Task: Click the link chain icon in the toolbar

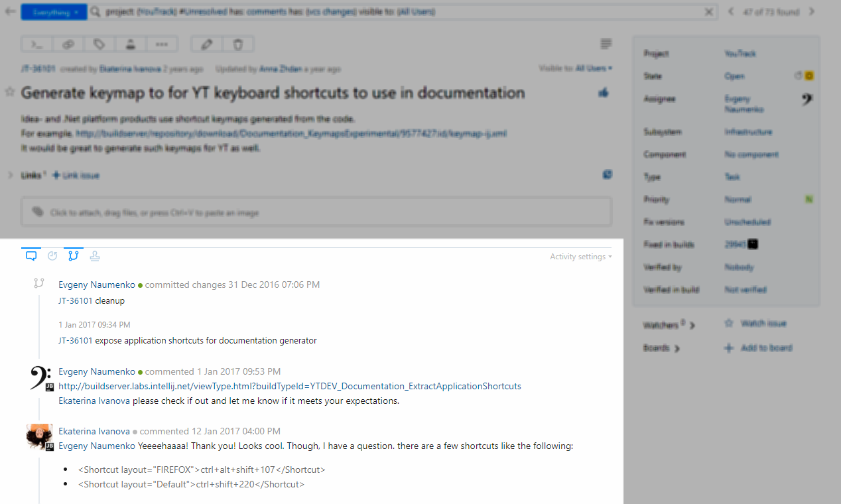Action: [x=68, y=44]
